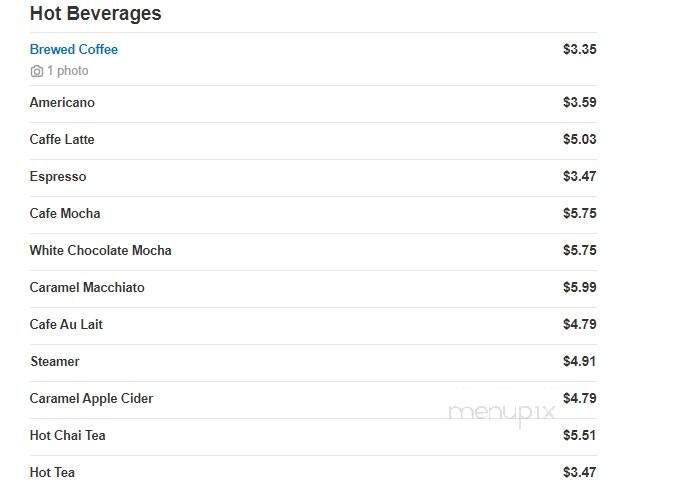Select the Hot Tea menu item
The width and height of the screenshot is (681, 495).
52,473
